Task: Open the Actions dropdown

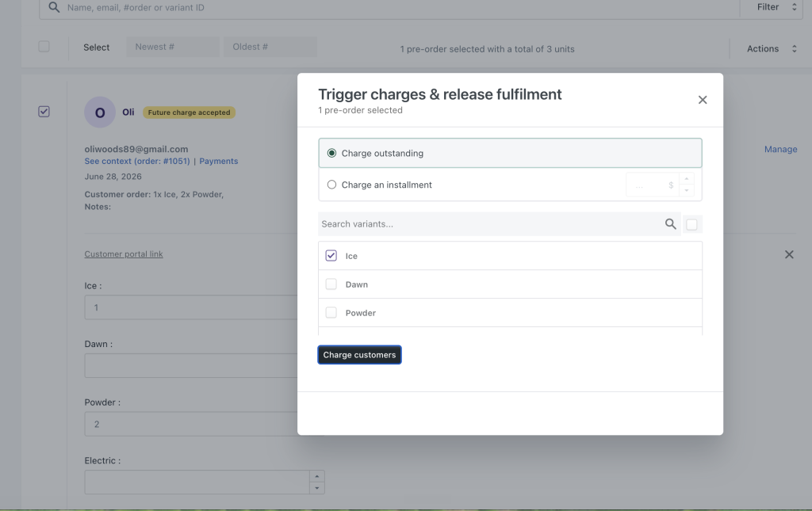Action: coord(771,48)
